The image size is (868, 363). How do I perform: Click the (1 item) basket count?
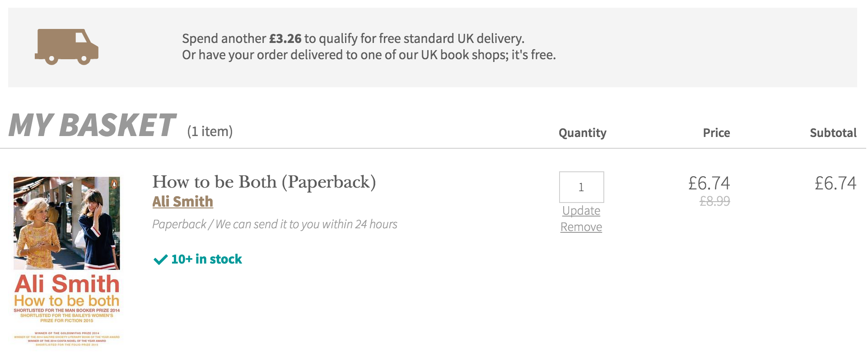[210, 132]
